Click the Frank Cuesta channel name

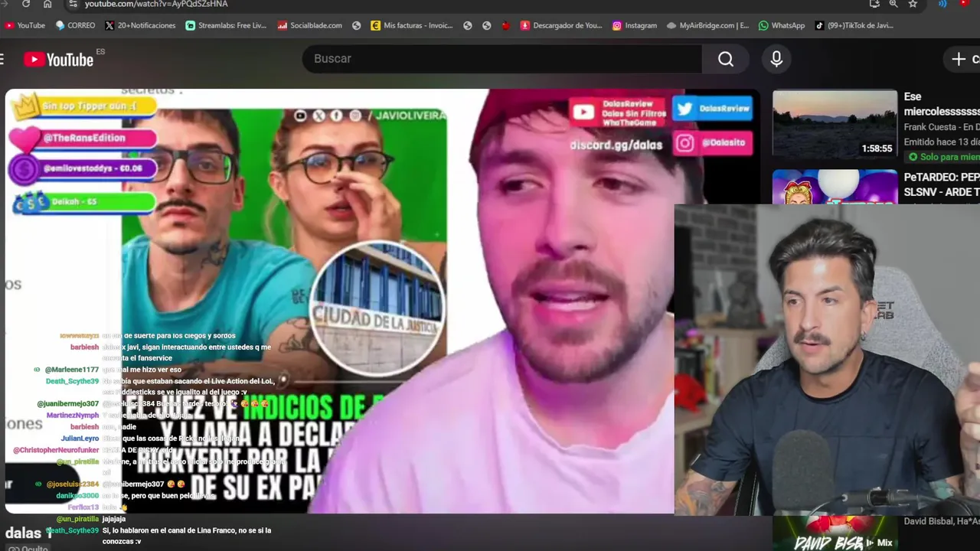[942, 127]
